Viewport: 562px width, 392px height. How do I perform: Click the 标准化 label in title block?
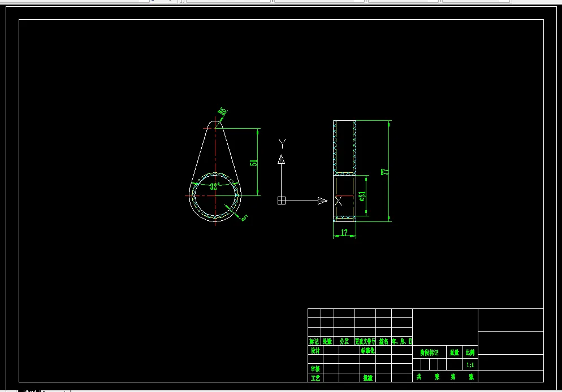click(x=368, y=350)
